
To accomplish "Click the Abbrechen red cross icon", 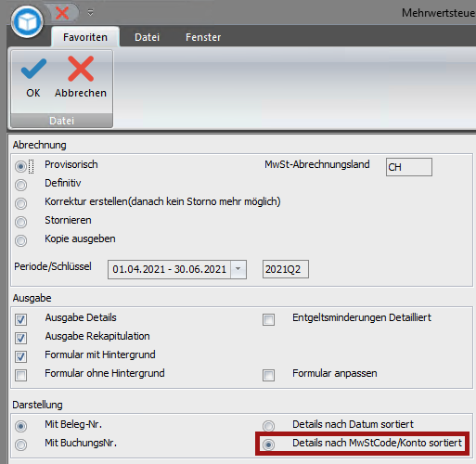I will coord(81,69).
